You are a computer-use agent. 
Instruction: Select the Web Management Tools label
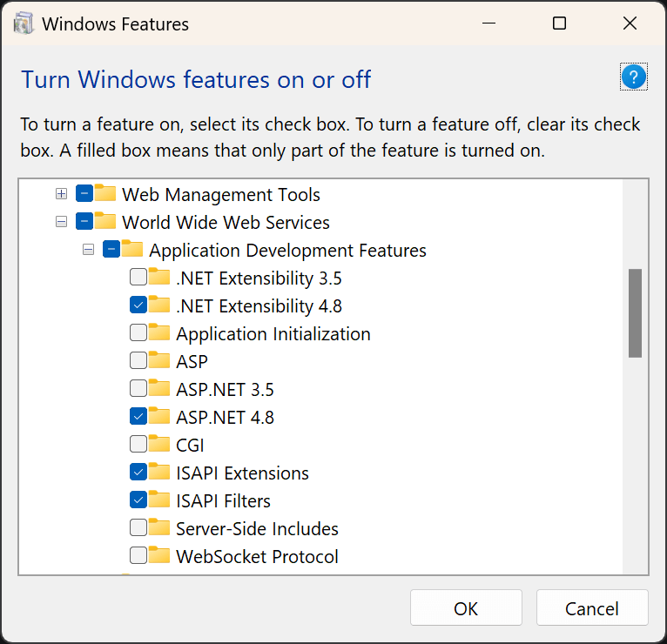(x=221, y=195)
